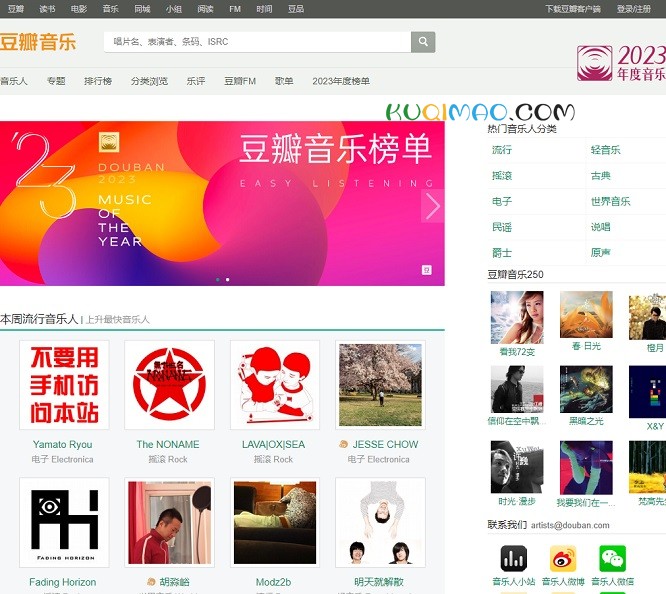
Task: Open the 音乐人微博 Weibo icon
Action: pos(563,558)
